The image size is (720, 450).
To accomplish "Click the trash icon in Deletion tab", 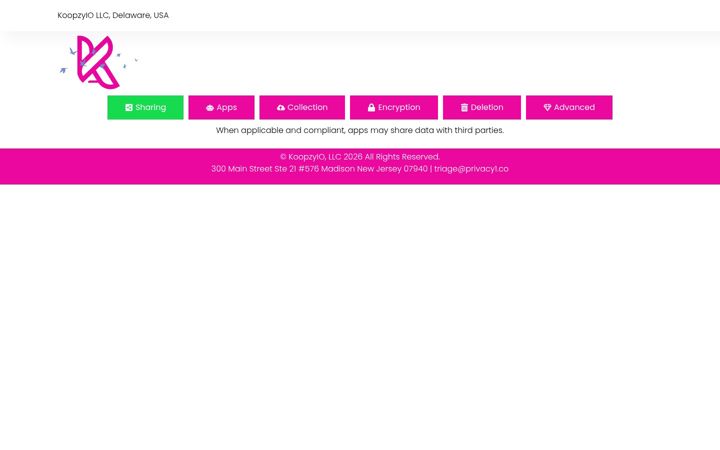I will coord(464,107).
